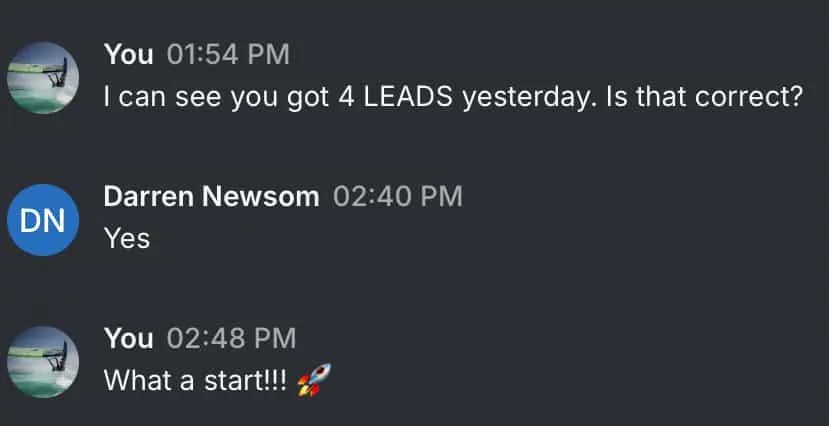829x426 pixels.
Task: Click the rocket emoji in the last message
Action: pos(314,379)
